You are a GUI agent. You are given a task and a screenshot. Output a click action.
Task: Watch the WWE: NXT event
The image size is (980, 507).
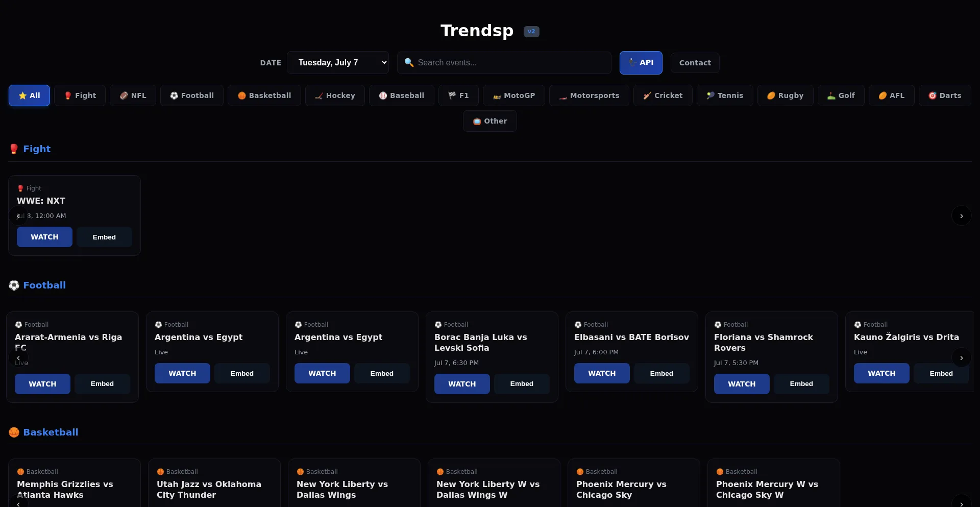coord(44,237)
